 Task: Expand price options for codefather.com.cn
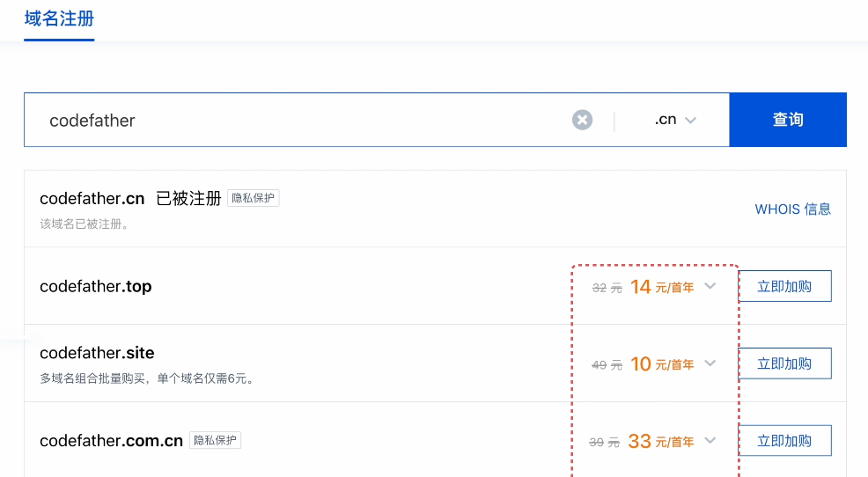click(x=711, y=441)
